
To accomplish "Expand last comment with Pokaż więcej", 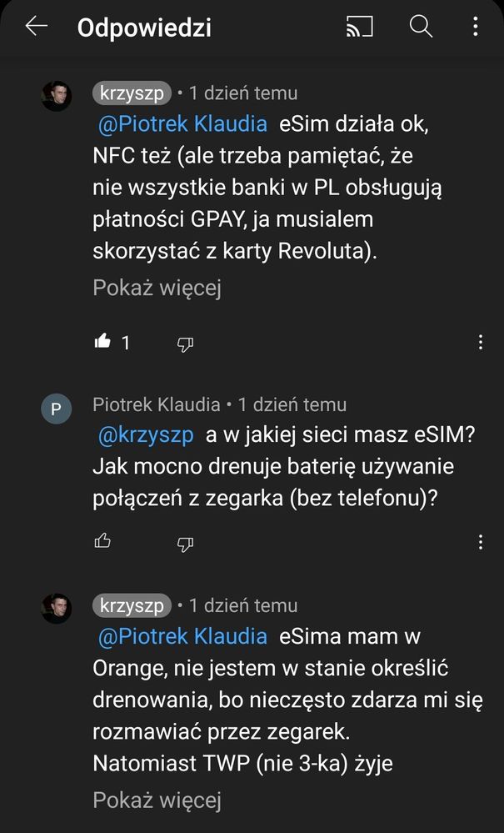I will pyautogui.click(x=157, y=800).
